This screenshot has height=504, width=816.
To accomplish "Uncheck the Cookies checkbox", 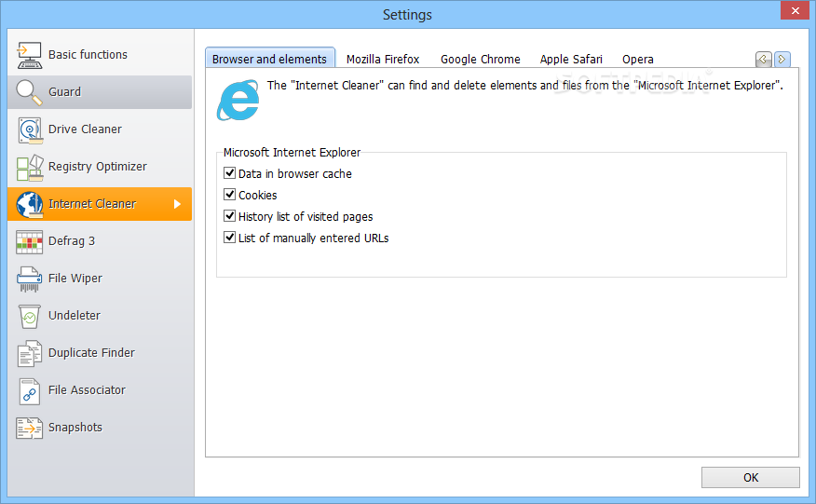I will point(229,194).
